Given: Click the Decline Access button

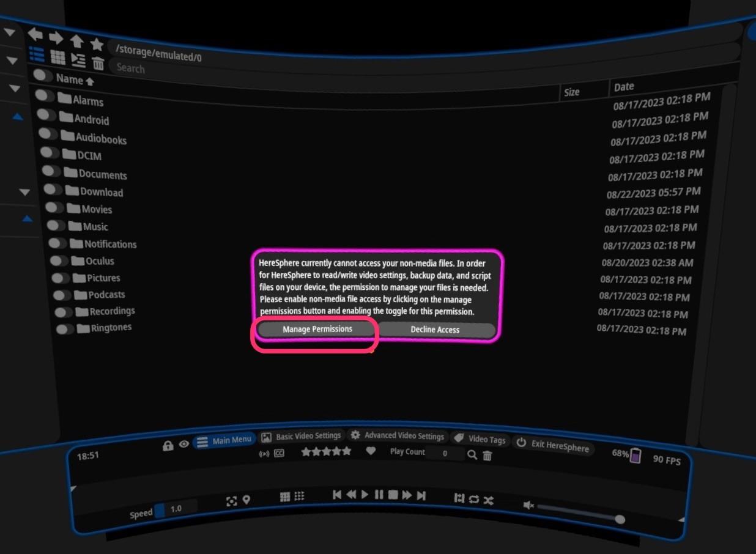Looking at the screenshot, I should tap(435, 330).
